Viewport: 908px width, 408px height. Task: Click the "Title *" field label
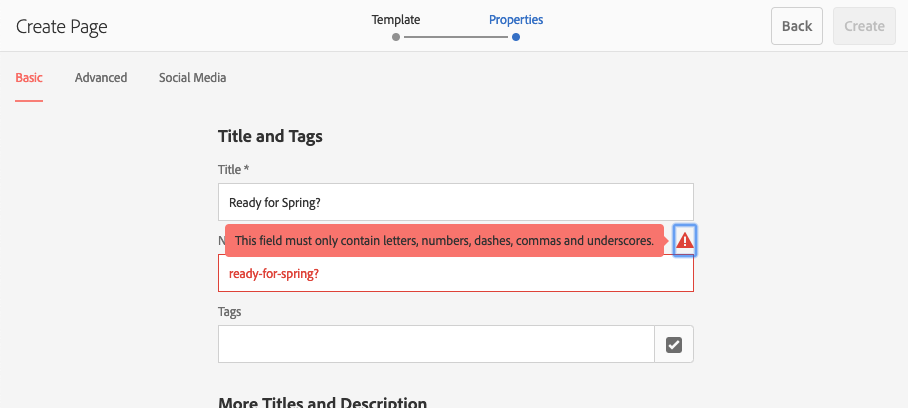233,170
